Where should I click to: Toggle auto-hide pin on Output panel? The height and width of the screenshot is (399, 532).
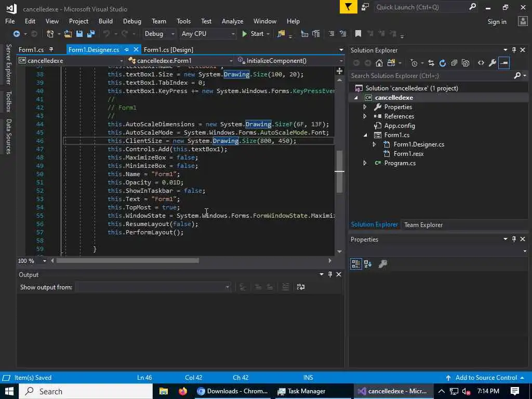pyautogui.click(x=330, y=274)
